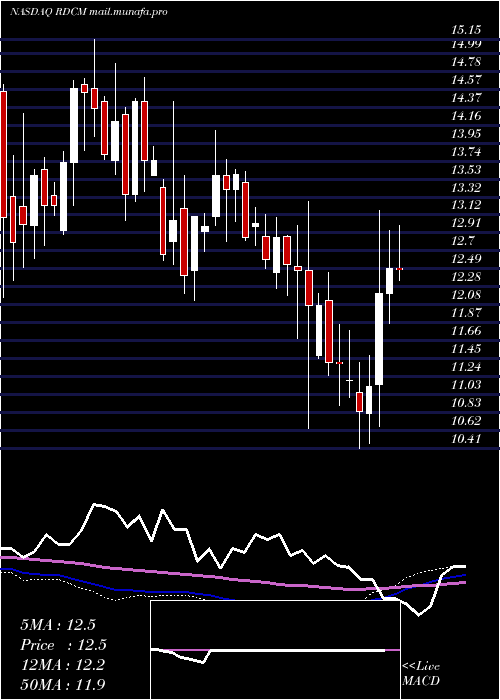The image size is (500, 700).
Task: Click the 11.66 price axis label
Action: (466, 331)
